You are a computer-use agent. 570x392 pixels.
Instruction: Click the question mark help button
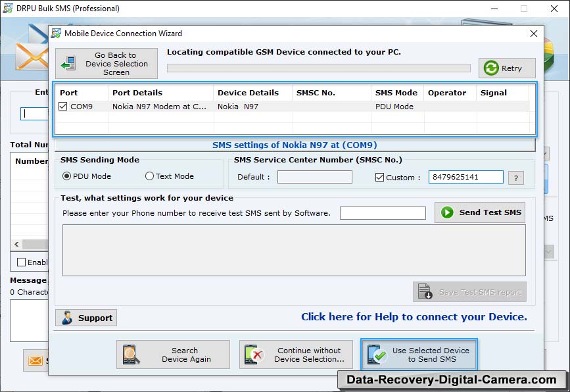516,178
